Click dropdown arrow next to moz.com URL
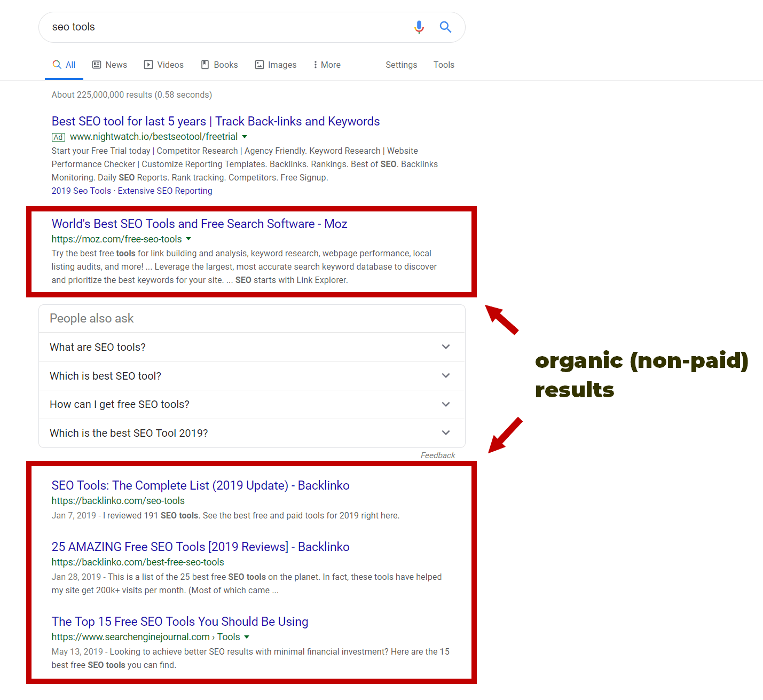Screen dimensions: 763x700 coord(188,239)
